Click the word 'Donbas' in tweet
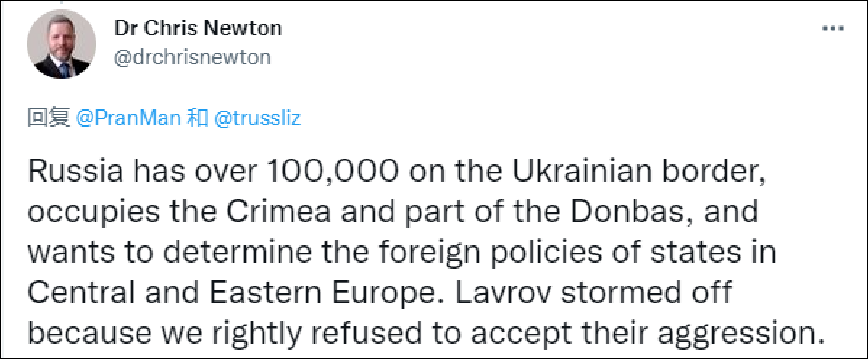The height and width of the screenshot is (359, 868). (627, 212)
